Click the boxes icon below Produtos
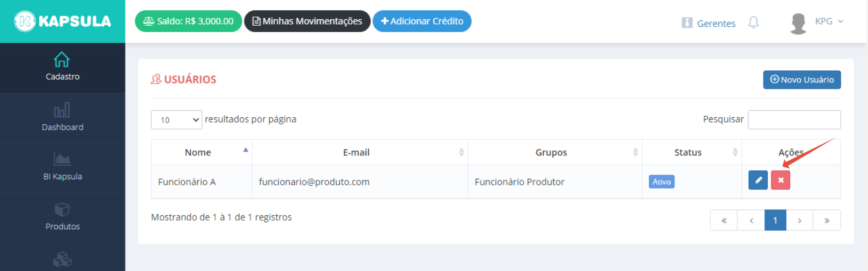 tap(62, 260)
